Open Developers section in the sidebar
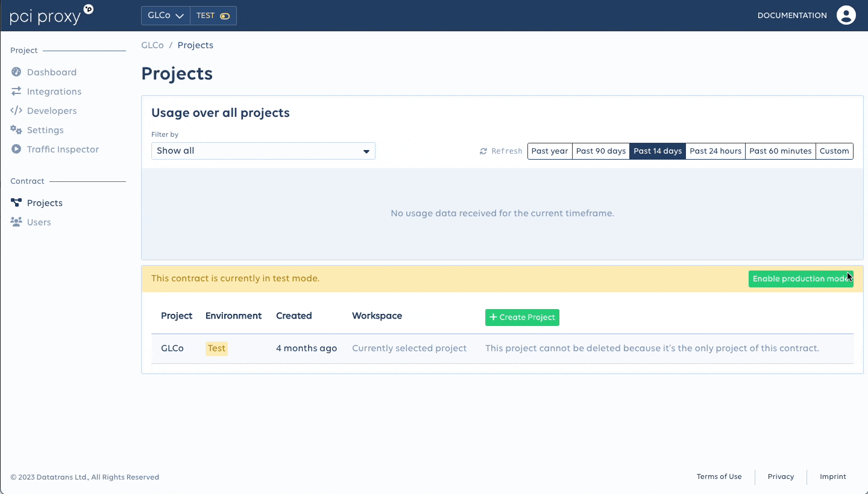The image size is (868, 494). (x=52, y=111)
